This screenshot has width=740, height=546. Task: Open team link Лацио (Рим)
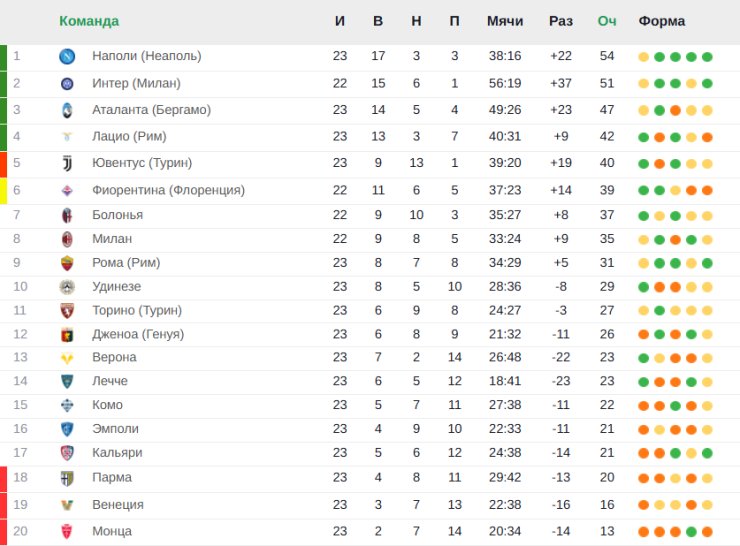tap(129, 136)
